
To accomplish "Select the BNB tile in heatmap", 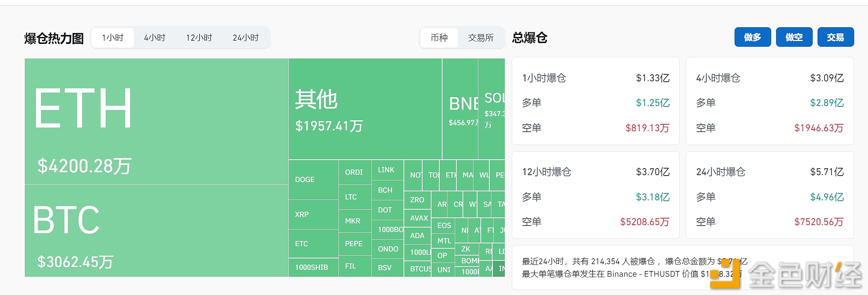I will pos(460,109).
